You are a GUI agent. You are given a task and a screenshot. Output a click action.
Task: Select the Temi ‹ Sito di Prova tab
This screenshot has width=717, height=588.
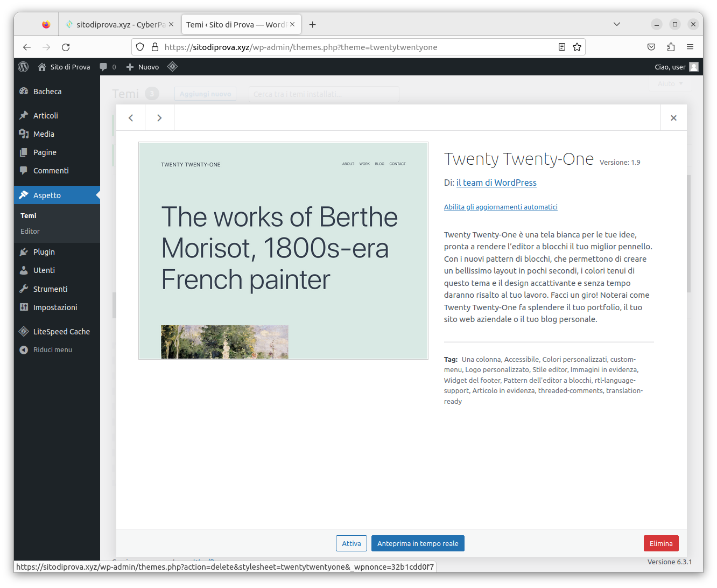tap(241, 25)
